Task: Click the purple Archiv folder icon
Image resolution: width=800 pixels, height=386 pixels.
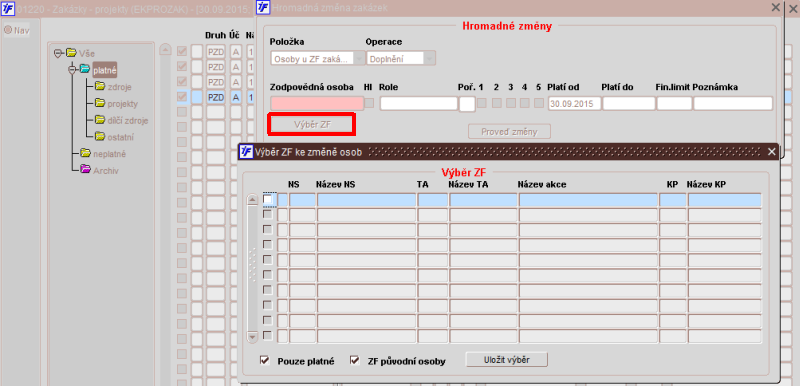Action: (85, 170)
